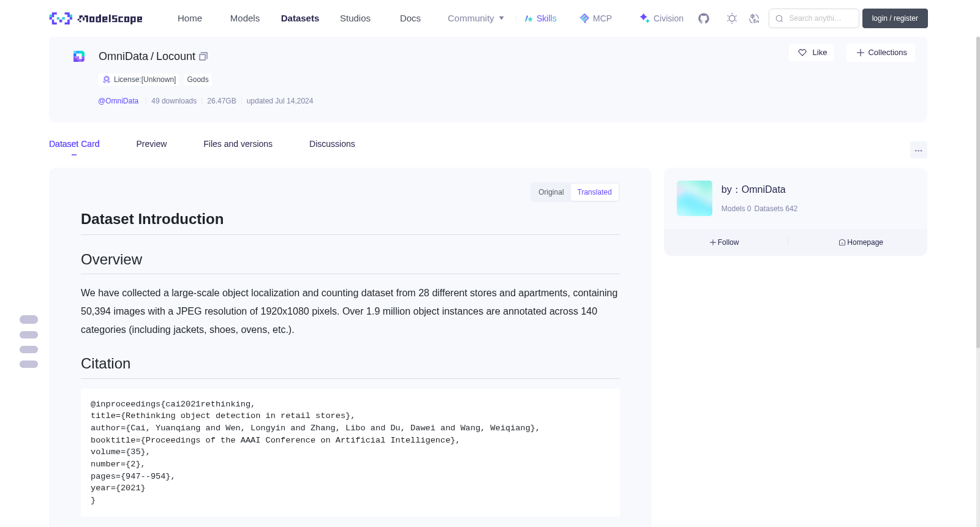
Task: Click the page vertical scrollbar
Action: 978,192
